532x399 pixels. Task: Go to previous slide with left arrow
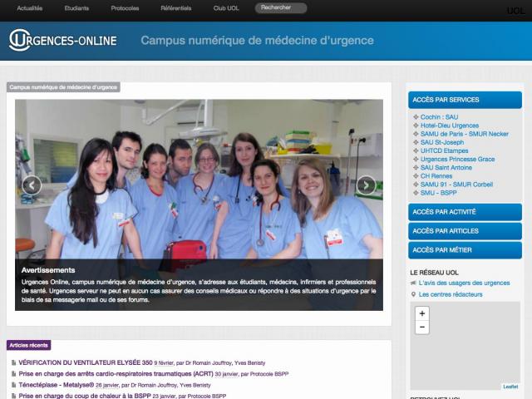[32, 185]
